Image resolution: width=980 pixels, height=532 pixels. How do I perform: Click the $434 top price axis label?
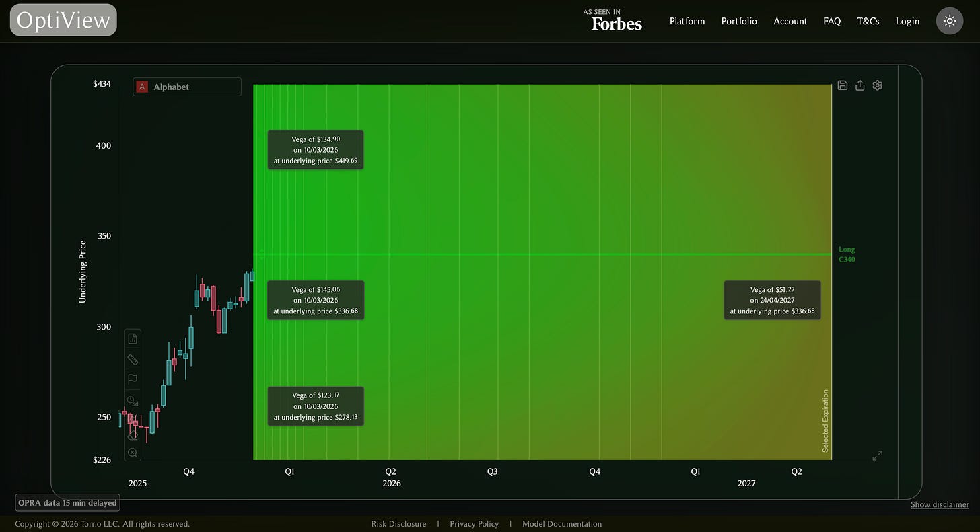tap(102, 84)
